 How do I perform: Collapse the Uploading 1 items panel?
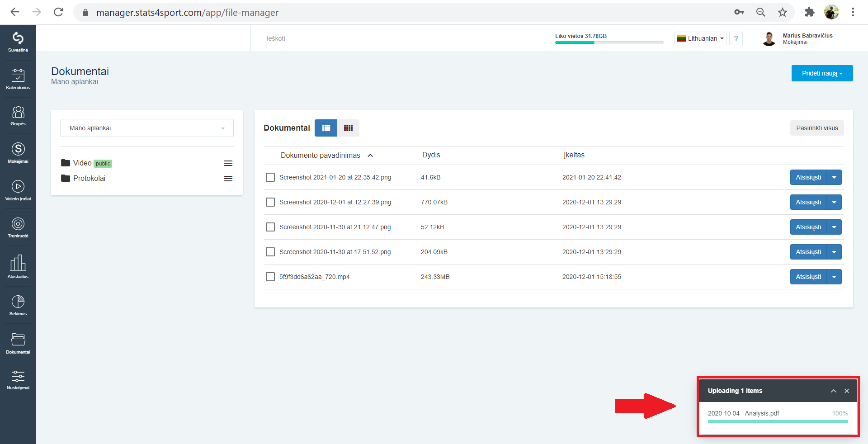pyautogui.click(x=833, y=391)
